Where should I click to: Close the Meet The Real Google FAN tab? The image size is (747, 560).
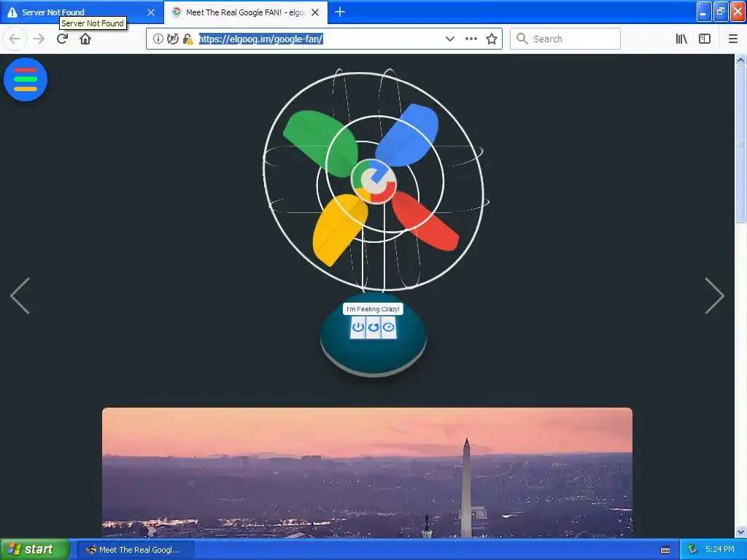[315, 12]
